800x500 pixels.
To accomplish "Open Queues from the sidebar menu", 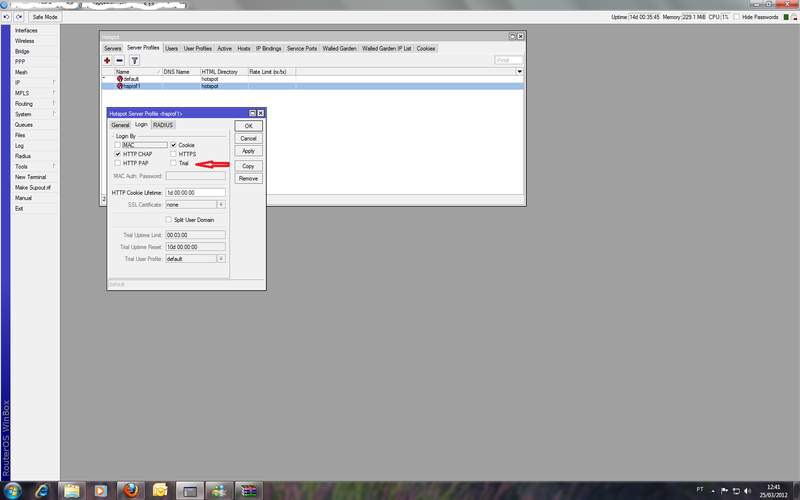I will (x=23, y=124).
